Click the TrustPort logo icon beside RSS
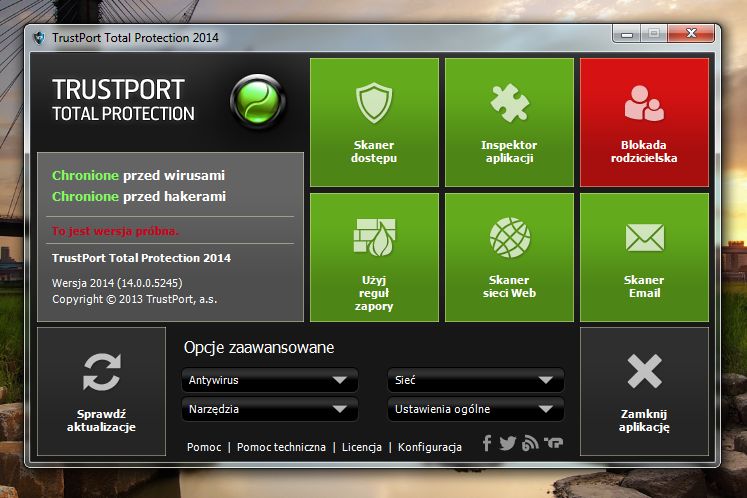Image resolution: width=747 pixels, height=498 pixels. pyautogui.click(x=554, y=443)
